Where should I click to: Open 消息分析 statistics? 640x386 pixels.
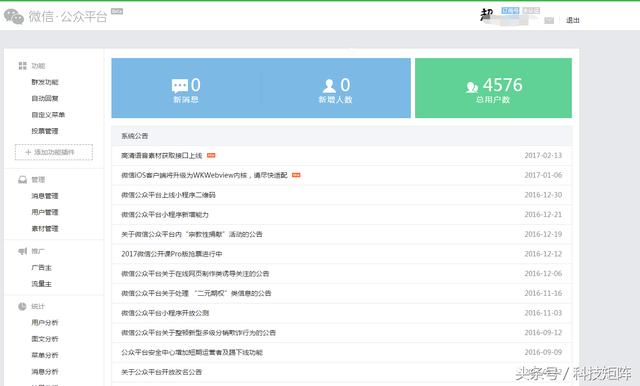click(x=45, y=372)
